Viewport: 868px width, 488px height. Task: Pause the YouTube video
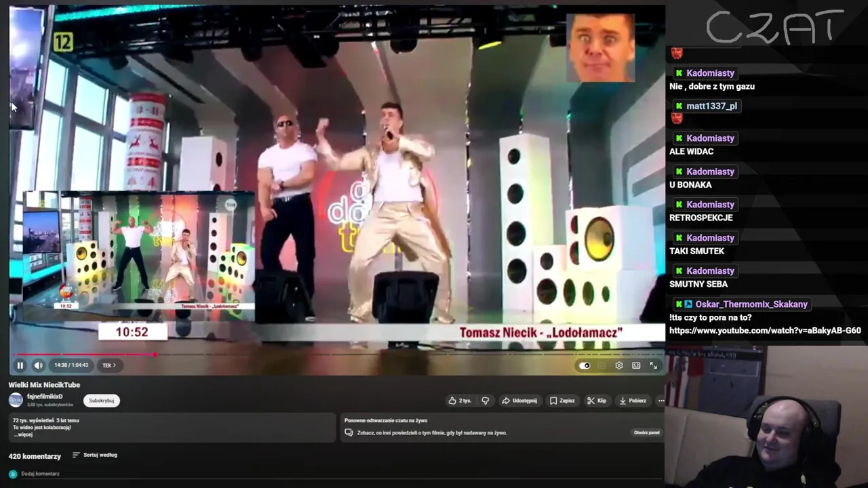[20, 365]
